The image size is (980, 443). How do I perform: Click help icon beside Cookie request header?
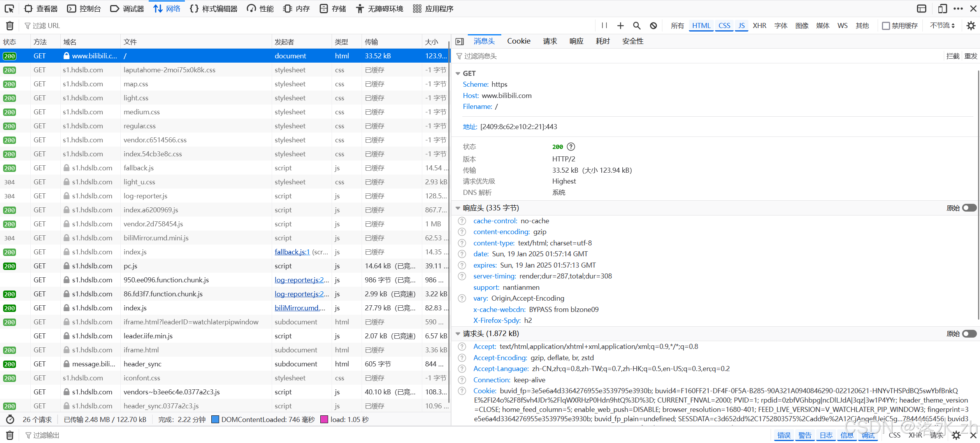pos(462,391)
